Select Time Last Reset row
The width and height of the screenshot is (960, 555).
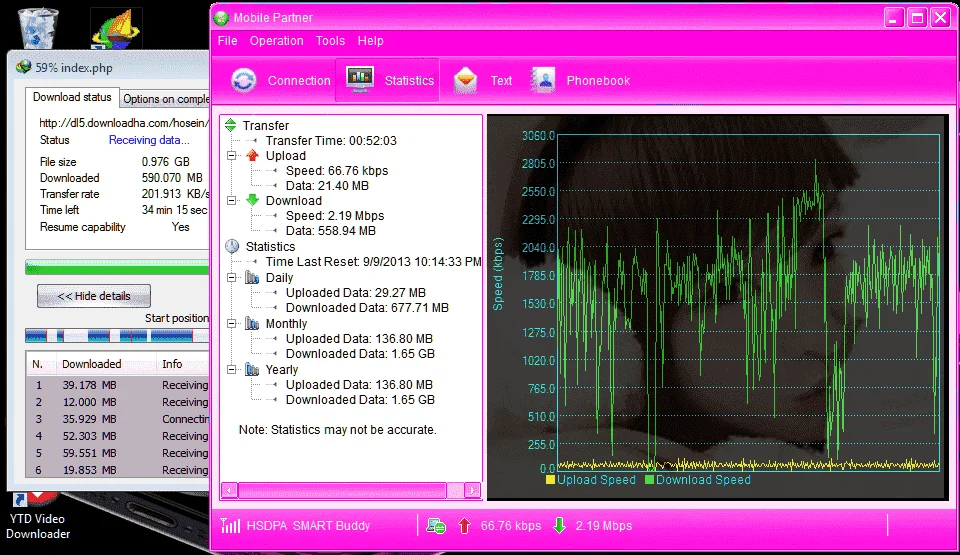tap(373, 262)
